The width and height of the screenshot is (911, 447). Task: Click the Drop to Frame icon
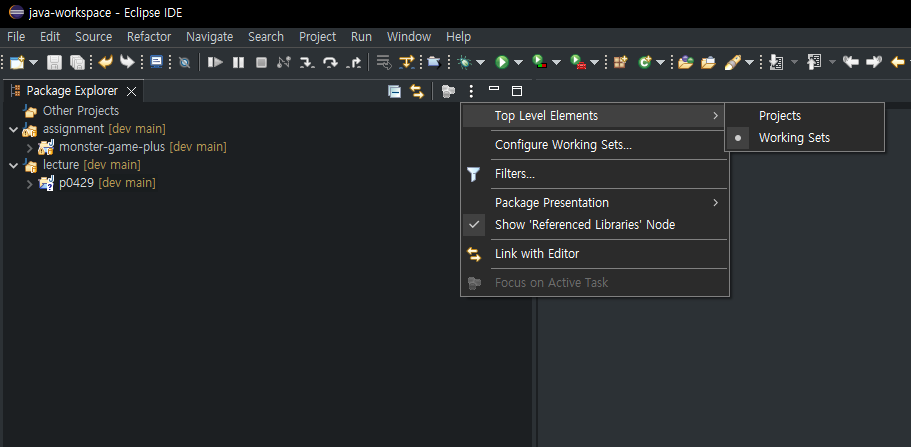pyautogui.click(x=384, y=62)
